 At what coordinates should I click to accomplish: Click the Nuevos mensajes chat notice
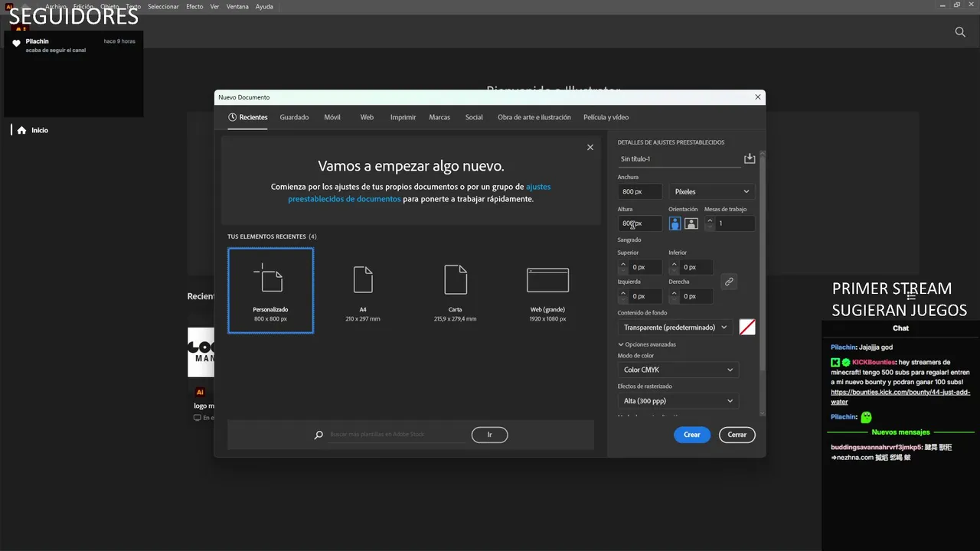[x=900, y=432]
